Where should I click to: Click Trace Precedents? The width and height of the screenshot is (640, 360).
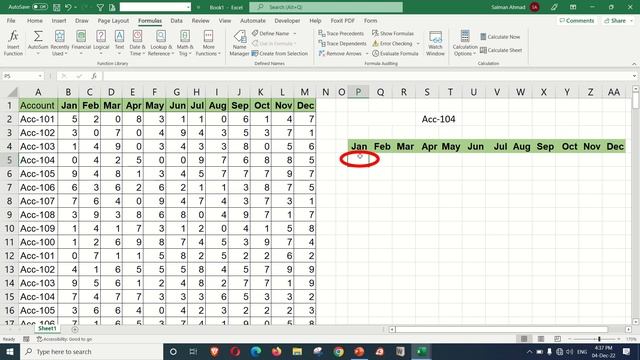pyautogui.click(x=341, y=33)
